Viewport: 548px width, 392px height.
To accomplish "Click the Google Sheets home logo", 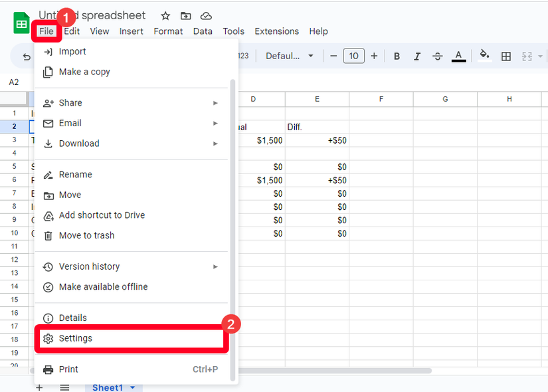I will pyautogui.click(x=21, y=23).
